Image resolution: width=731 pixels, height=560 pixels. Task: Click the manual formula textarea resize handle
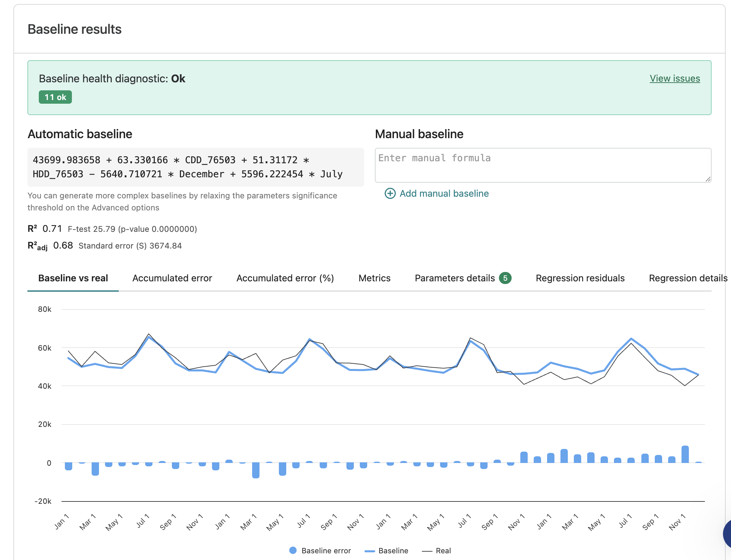coord(708,179)
